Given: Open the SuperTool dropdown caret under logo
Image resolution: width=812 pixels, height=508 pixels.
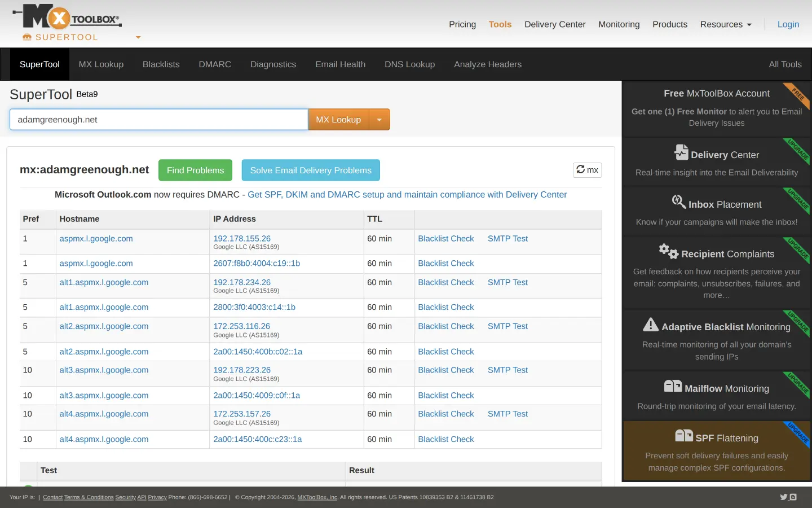Looking at the screenshot, I should tap(138, 38).
